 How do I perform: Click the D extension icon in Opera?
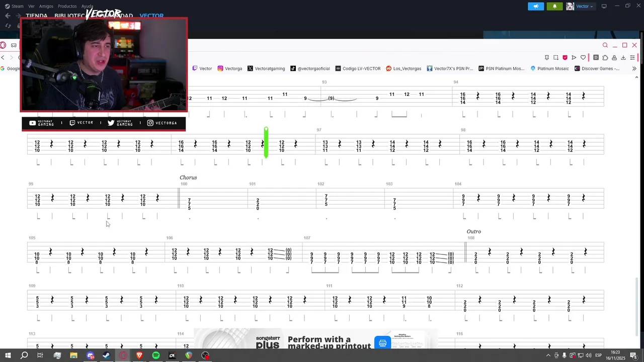click(596, 57)
